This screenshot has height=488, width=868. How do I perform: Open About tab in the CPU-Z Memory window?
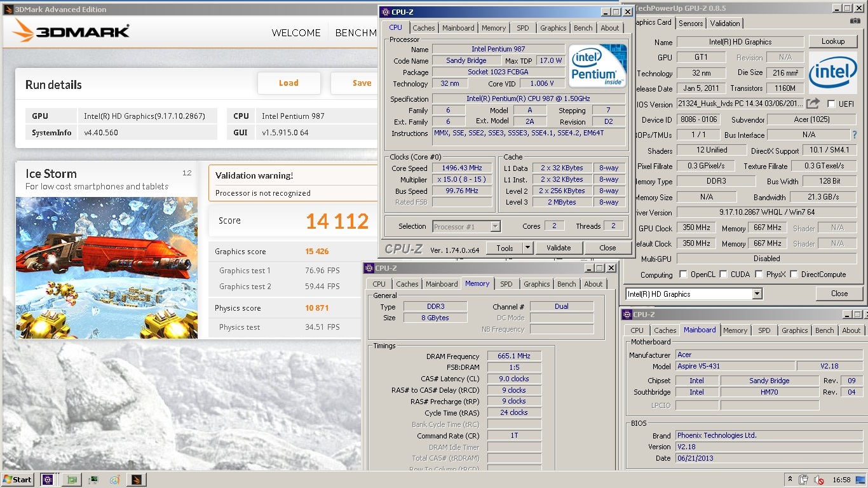(x=593, y=284)
